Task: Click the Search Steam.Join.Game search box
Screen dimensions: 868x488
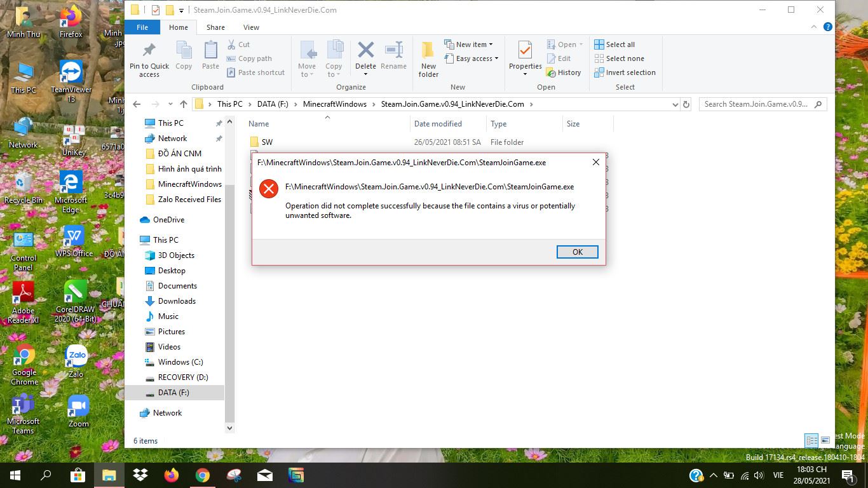Action: pos(756,104)
